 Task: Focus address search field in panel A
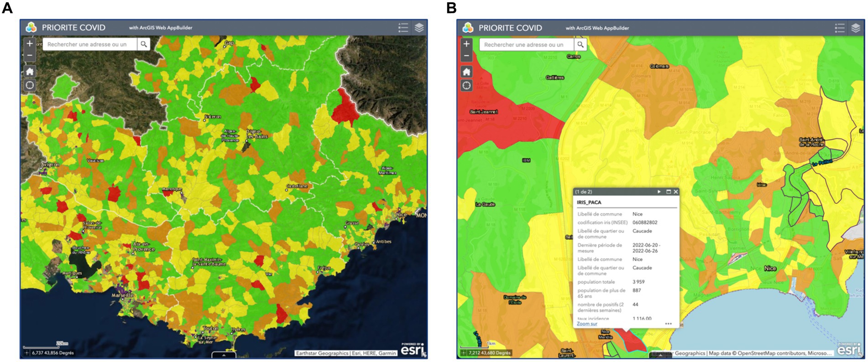coord(90,44)
